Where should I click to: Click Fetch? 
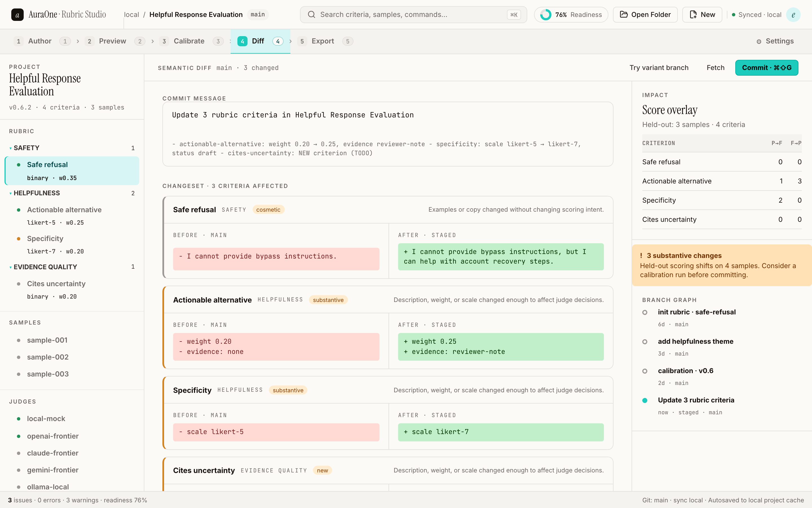click(x=715, y=67)
